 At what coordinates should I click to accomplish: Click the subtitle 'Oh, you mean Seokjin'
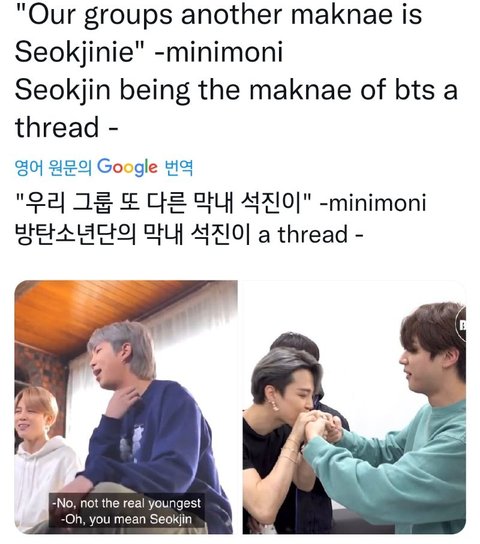tap(127, 519)
